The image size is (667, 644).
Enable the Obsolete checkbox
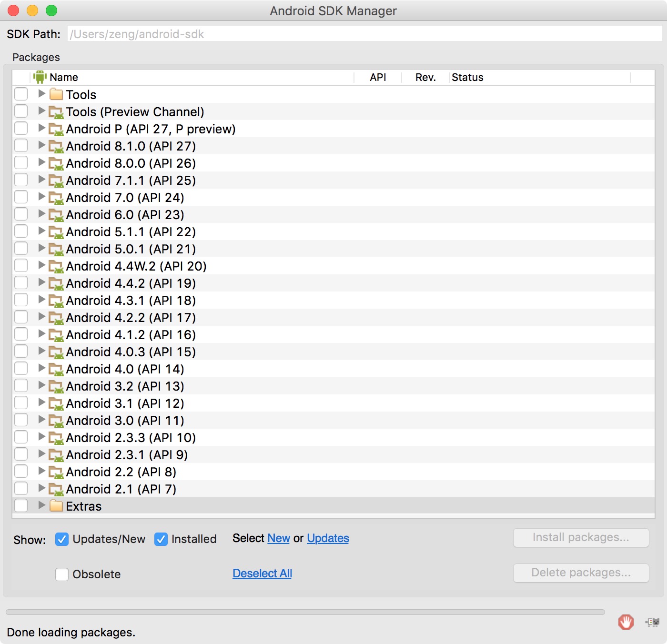(62, 574)
